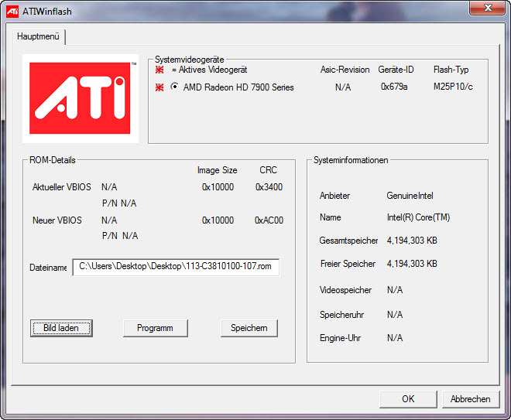Click the CRC column header
This screenshot has height=420, width=511.
pos(268,170)
